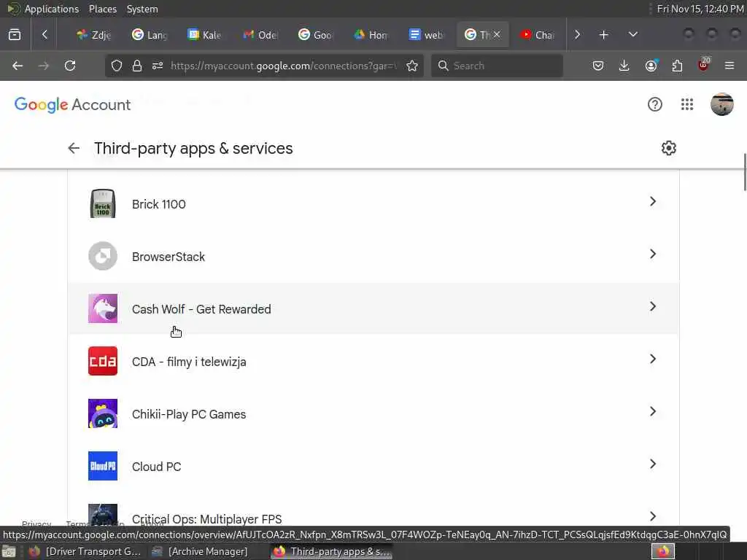
Task: Click the Cash Wolf app icon
Action: 103,308
